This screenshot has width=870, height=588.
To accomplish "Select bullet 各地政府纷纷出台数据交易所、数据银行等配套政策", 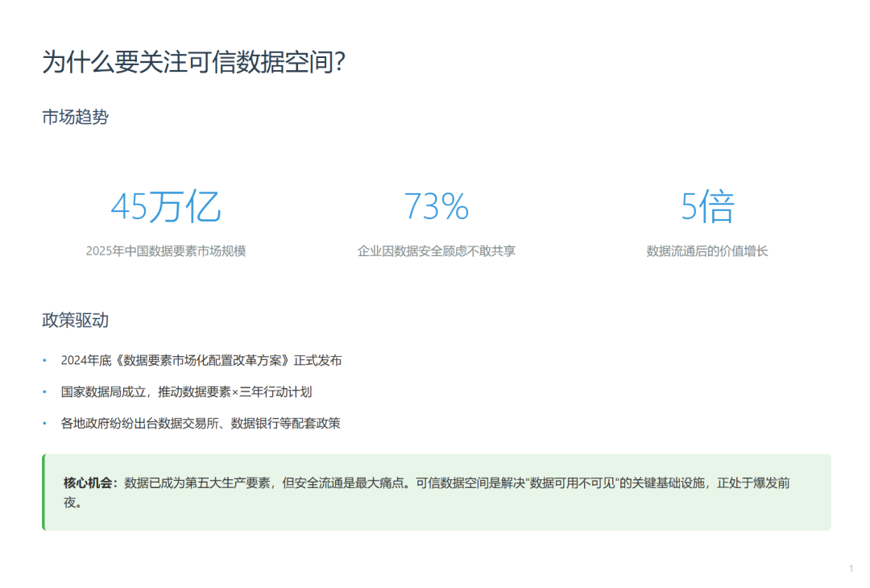I will 201,423.
